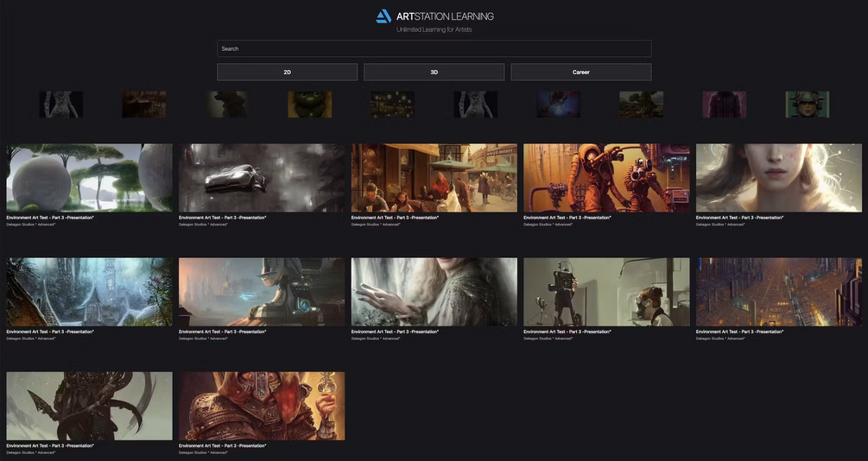This screenshot has height=461, width=868.
Task: Click the course title under the silver car image
Action: click(x=223, y=218)
